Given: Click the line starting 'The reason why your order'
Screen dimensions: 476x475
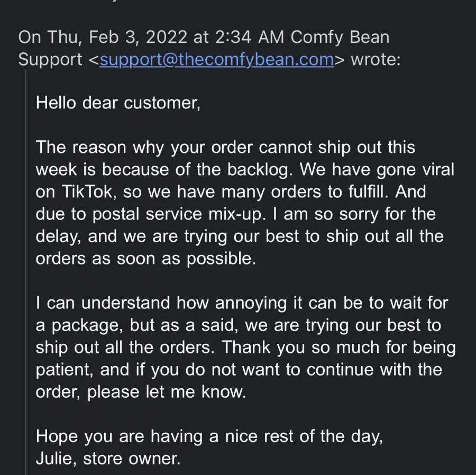Looking at the screenshot, I should coord(225,148).
